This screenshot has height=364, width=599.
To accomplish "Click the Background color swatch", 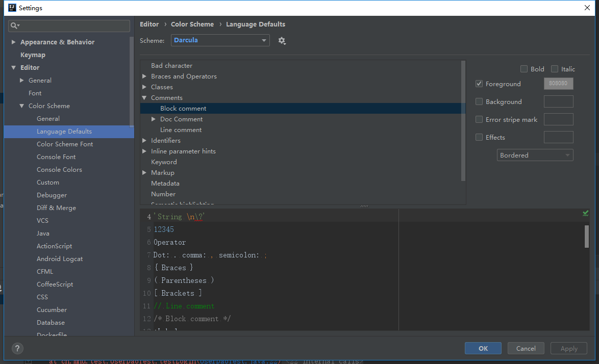I will [x=558, y=101].
